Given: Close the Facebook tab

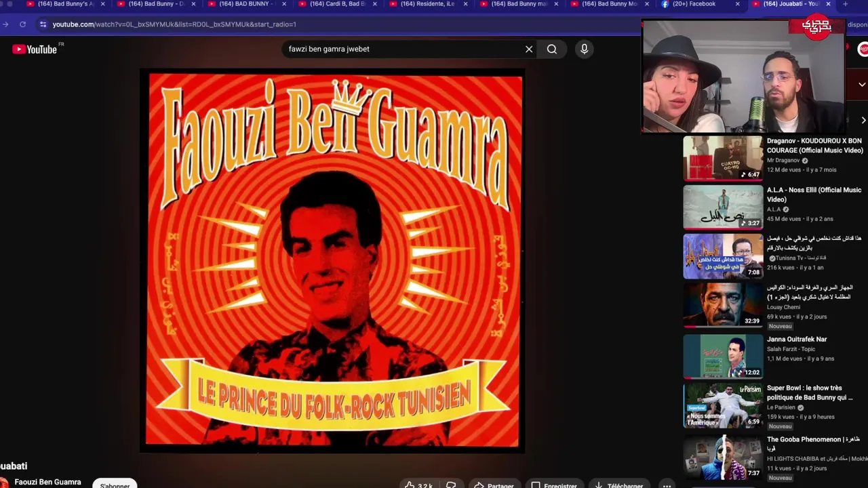Looking at the screenshot, I should coord(737,4).
